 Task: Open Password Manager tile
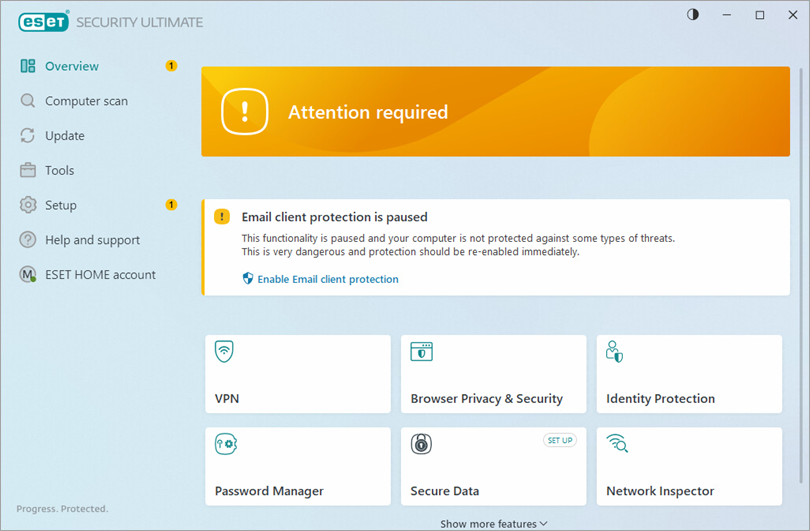pyautogui.click(x=298, y=466)
